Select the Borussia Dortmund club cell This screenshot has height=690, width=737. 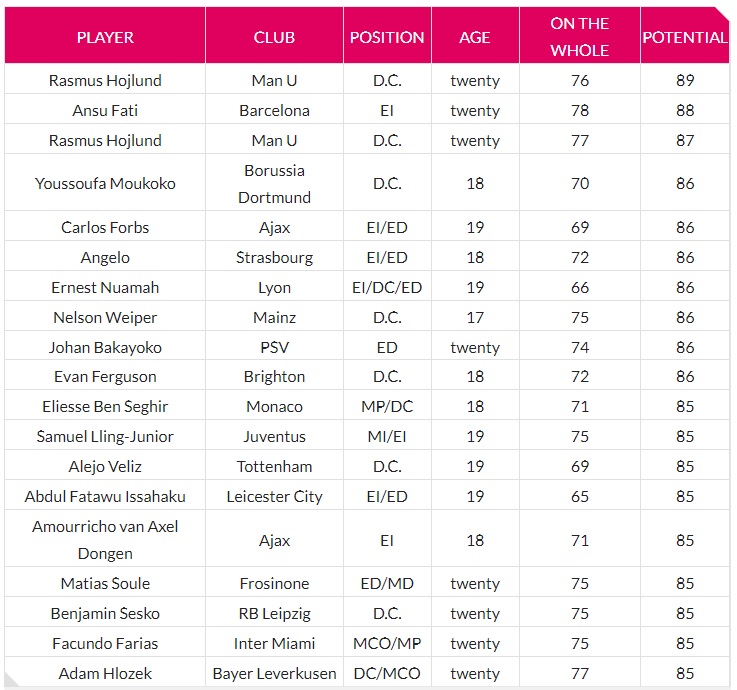pos(274,184)
